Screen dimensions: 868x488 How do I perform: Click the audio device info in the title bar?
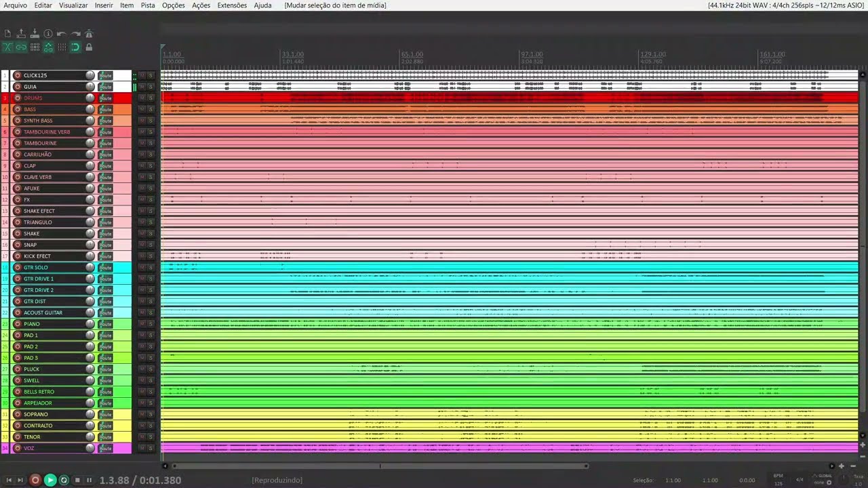(786, 5)
